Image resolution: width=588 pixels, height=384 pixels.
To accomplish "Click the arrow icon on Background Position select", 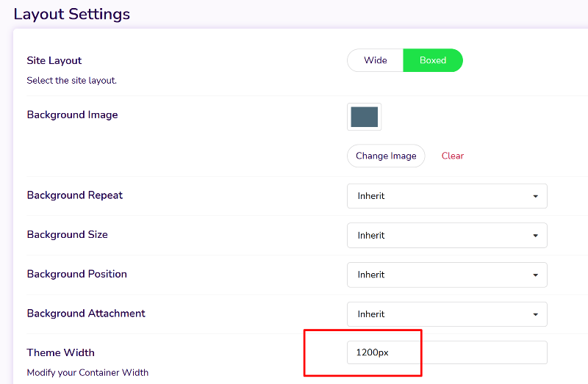I will click(x=535, y=275).
